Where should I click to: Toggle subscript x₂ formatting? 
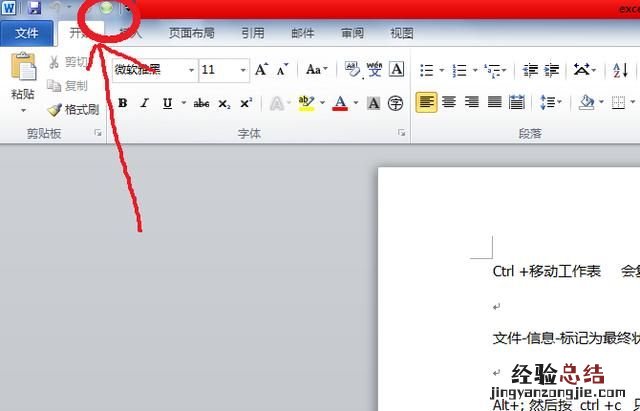tap(224, 104)
